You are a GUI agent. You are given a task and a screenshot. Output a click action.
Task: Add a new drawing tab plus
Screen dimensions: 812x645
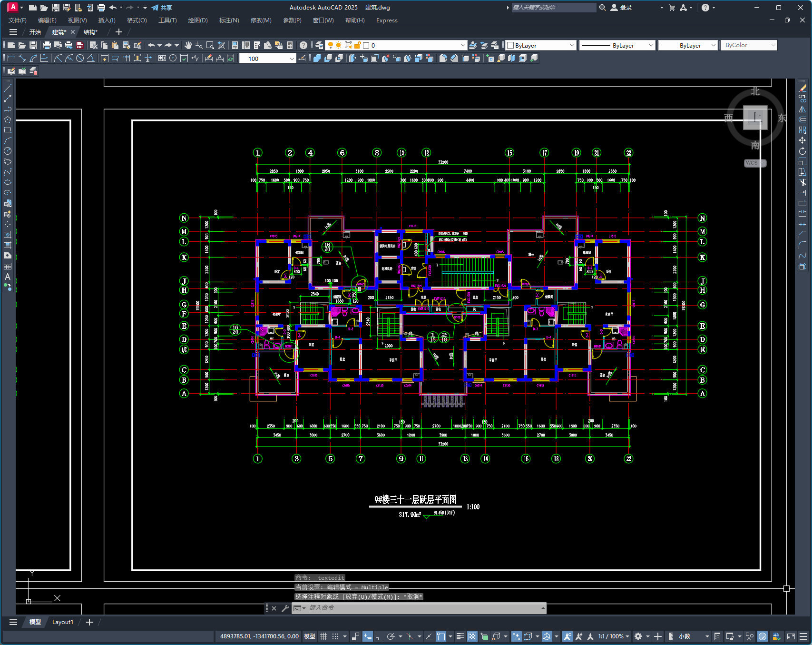click(119, 32)
